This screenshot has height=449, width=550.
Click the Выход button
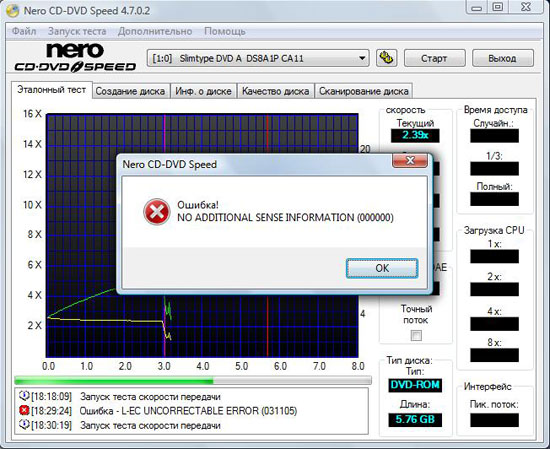(502, 58)
